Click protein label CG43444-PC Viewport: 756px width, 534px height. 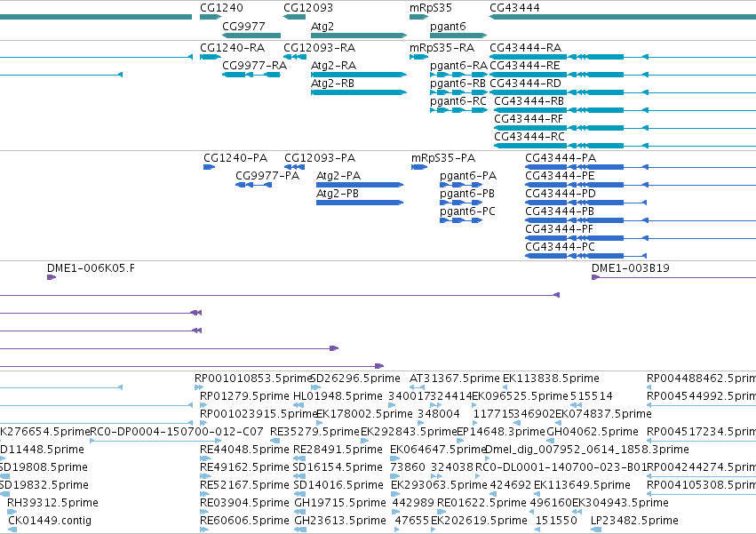(x=561, y=246)
